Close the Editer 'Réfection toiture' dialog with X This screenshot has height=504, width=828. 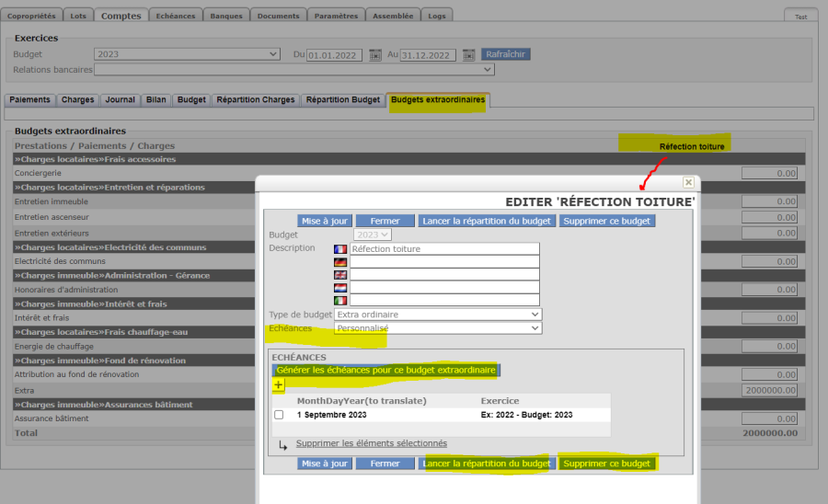688,183
